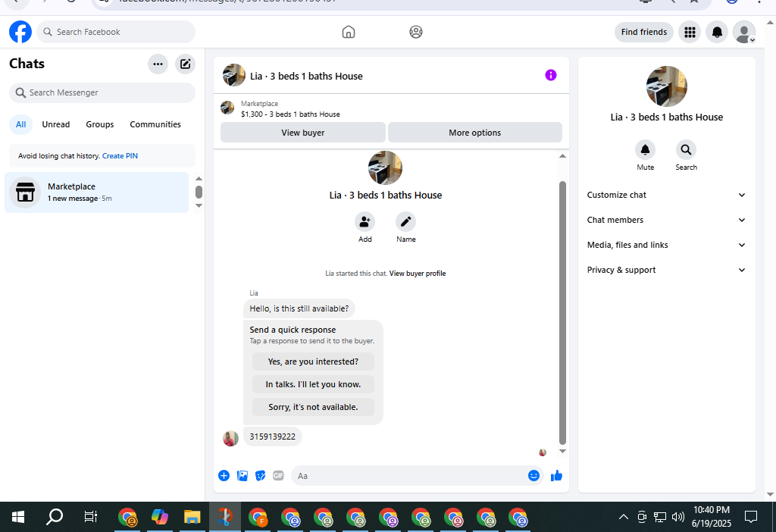The image size is (776, 532).
Task: Search in conversation magnifier icon
Action: click(686, 149)
